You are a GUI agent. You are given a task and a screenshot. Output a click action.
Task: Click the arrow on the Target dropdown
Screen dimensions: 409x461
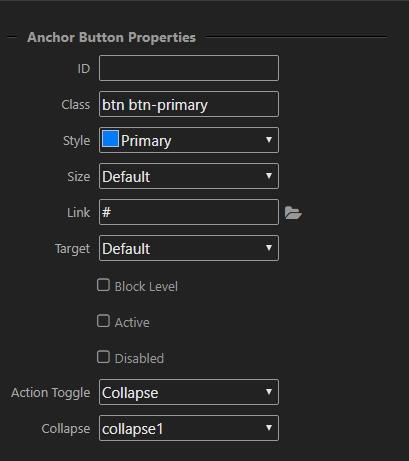[x=269, y=248]
